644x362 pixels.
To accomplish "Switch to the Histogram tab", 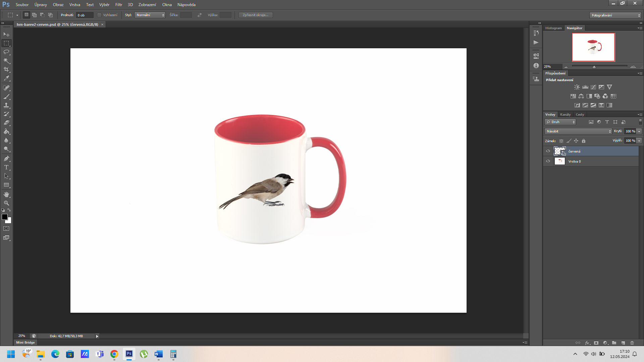I will click(x=553, y=28).
